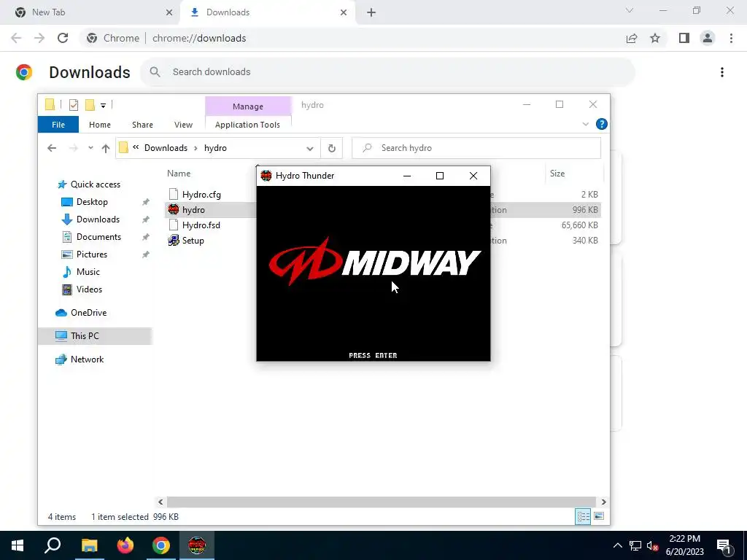Open Music folder in sidebar
747x560 pixels.
coord(88,272)
